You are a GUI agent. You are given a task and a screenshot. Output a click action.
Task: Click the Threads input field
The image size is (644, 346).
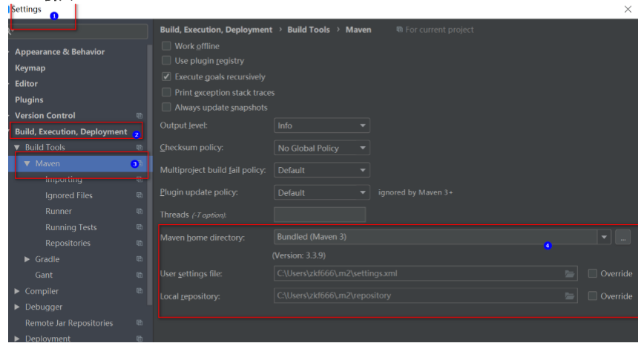320,215
